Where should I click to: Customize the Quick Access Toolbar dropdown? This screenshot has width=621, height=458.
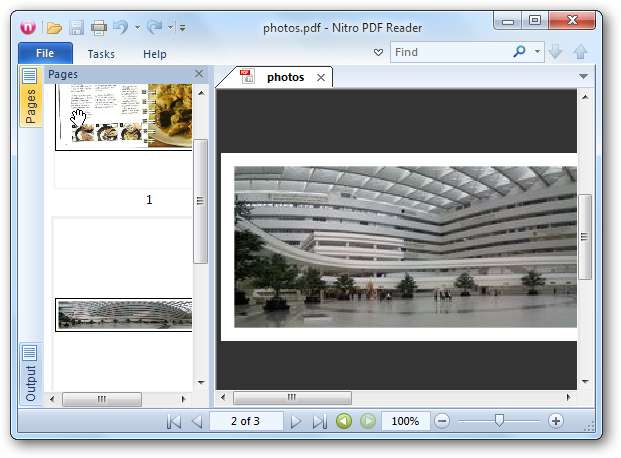(x=183, y=28)
